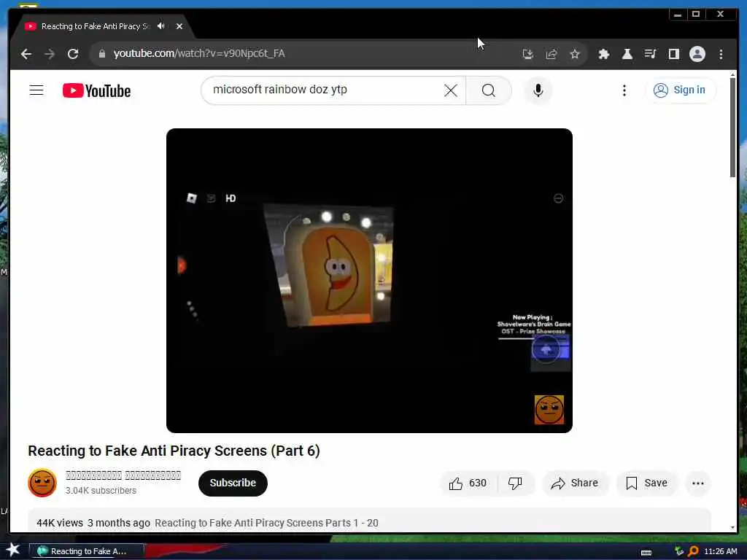Click the video player to pause
This screenshot has height=560, width=747.
tap(369, 281)
